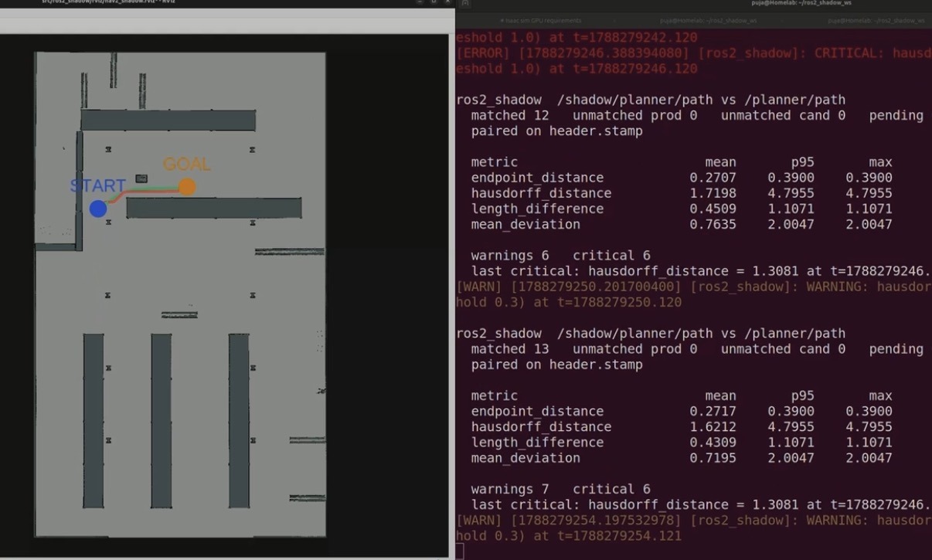This screenshot has height=560, width=932.
Task: Click the blue START marker on the map
Action: [x=98, y=209]
